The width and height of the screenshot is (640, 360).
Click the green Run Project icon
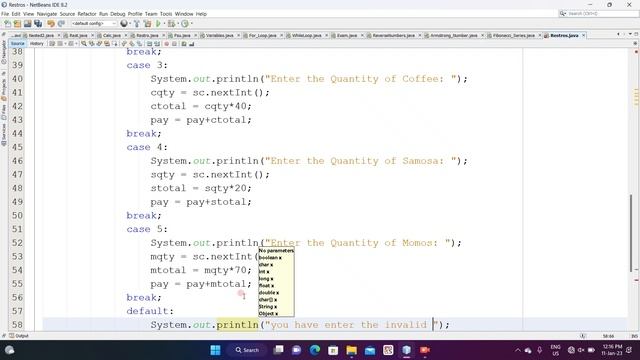pos(158,24)
